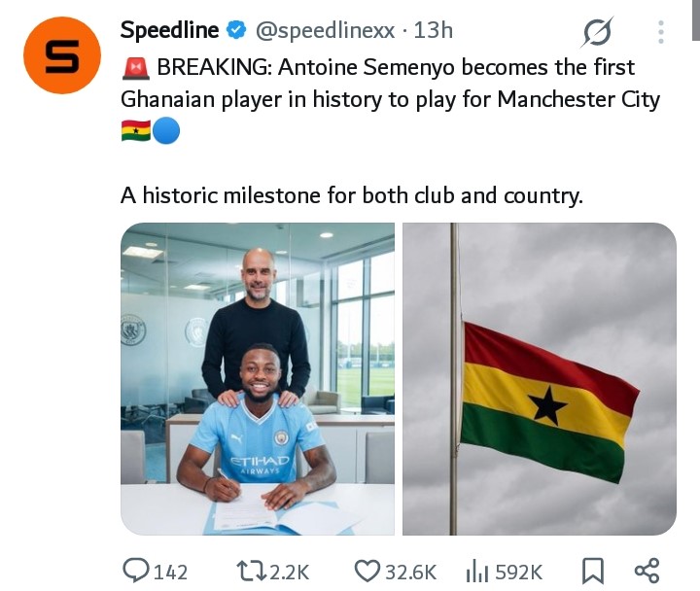Viewport: 700px width, 591px height.
Task: Click the reply speech bubble icon
Action: coord(135,571)
